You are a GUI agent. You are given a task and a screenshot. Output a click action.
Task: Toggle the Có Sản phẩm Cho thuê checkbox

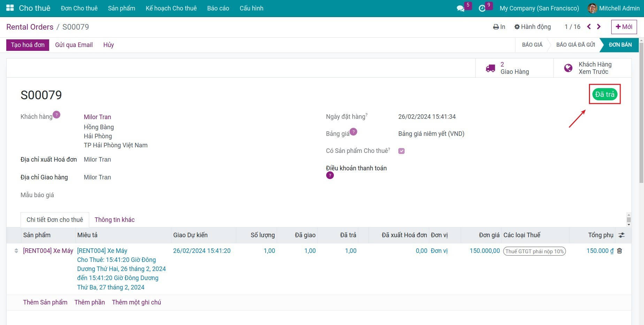(401, 151)
